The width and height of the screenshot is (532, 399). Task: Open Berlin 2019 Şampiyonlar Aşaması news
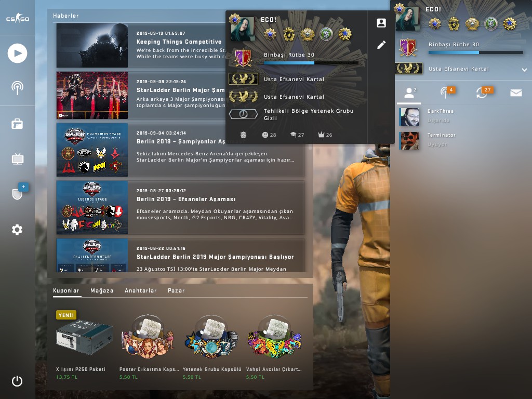(180, 150)
